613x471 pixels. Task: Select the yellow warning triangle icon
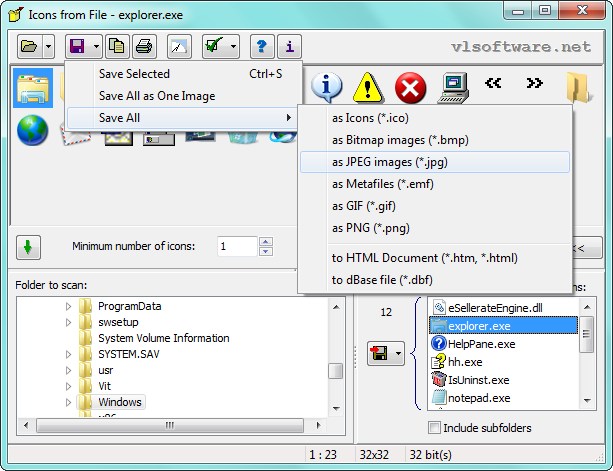(x=368, y=87)
